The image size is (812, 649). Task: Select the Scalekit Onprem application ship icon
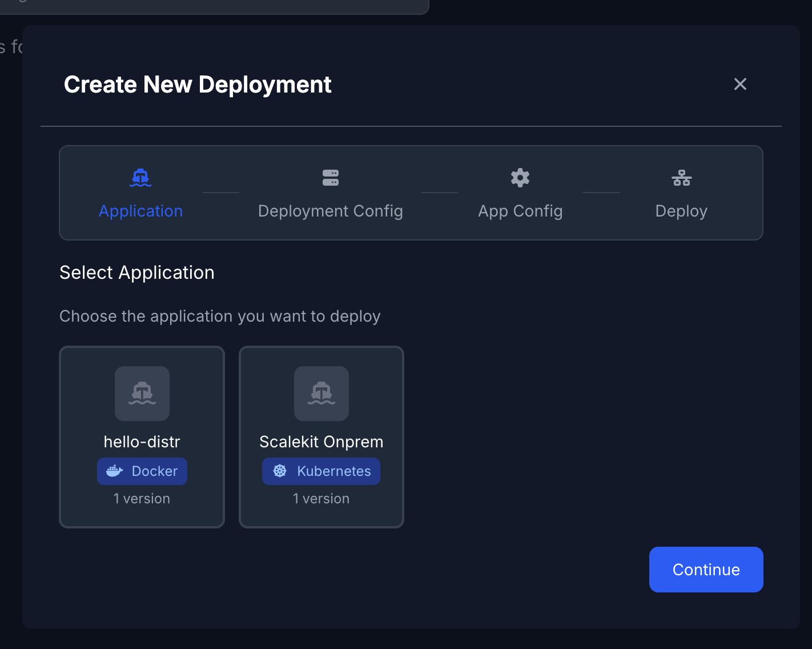(x=321, y=394)
